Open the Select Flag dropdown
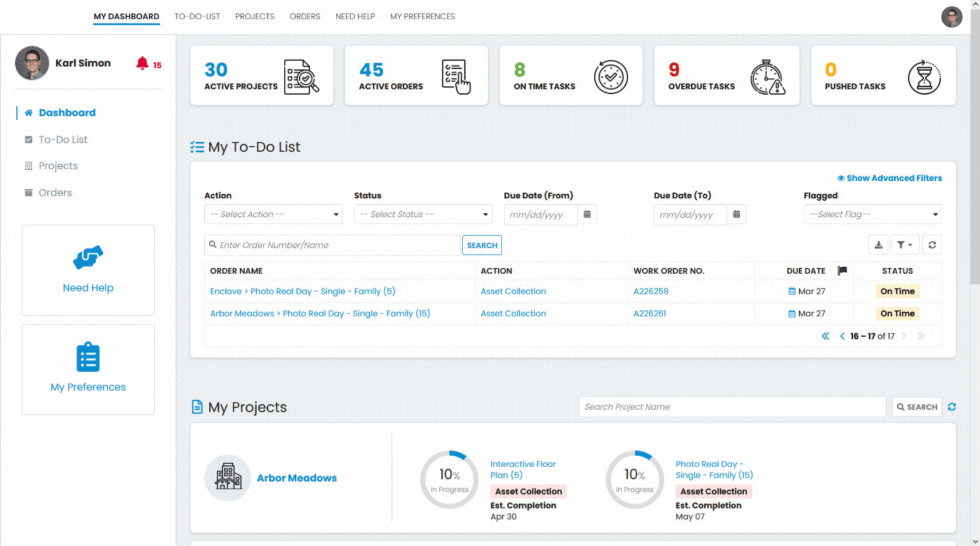 point(873,214)
